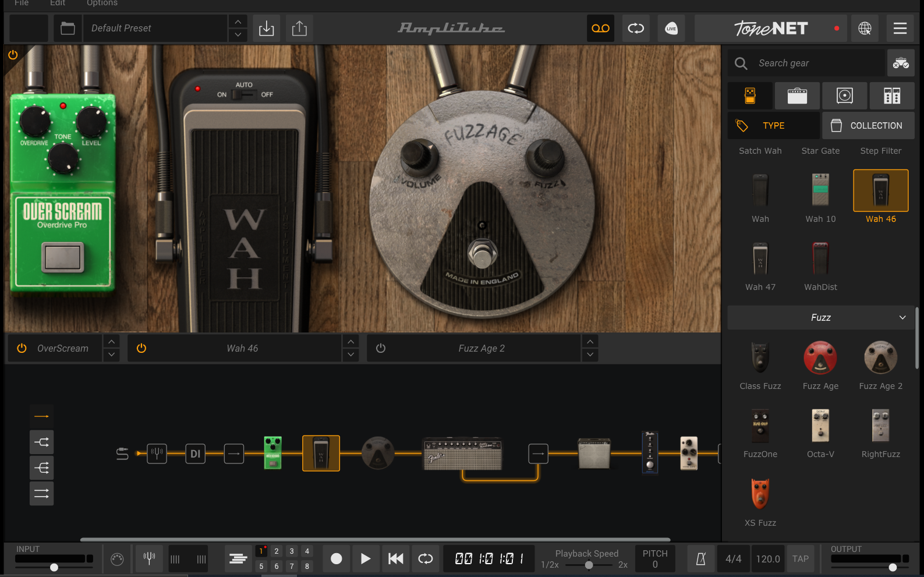Select the rack effects gear category

click(x=892, y=95)
